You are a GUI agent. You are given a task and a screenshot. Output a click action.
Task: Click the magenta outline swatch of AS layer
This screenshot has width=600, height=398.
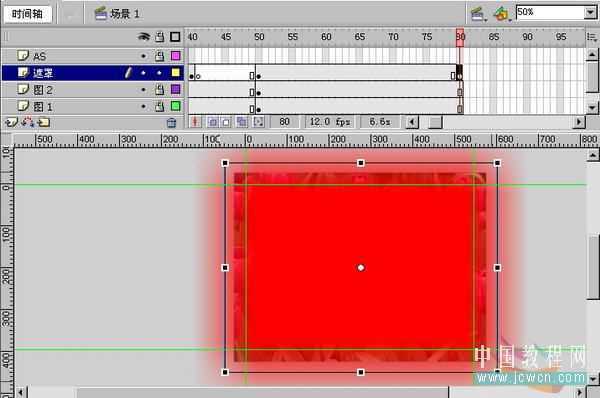pyautogui.click(x=176, y=56)
